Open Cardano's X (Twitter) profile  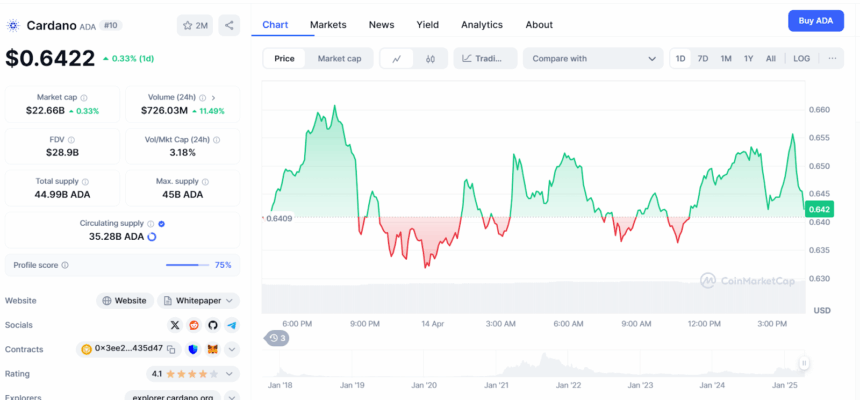pyautogui.click(x=175, y=325)
